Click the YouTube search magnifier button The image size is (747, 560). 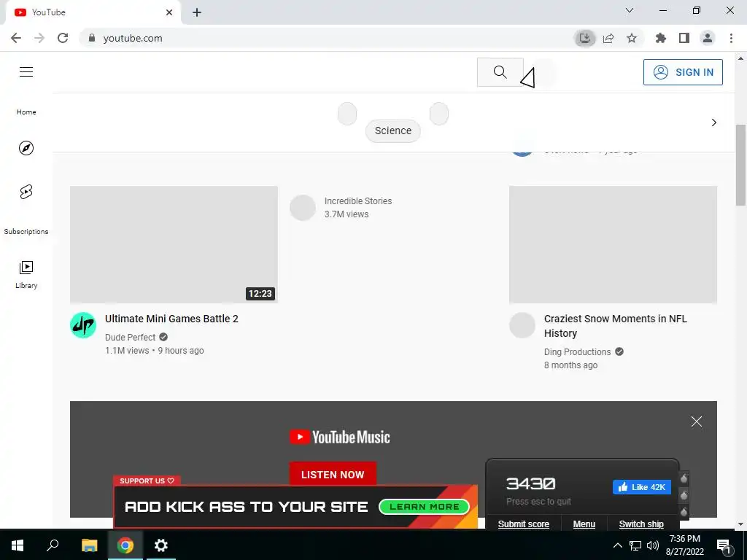tap(500, 72)
